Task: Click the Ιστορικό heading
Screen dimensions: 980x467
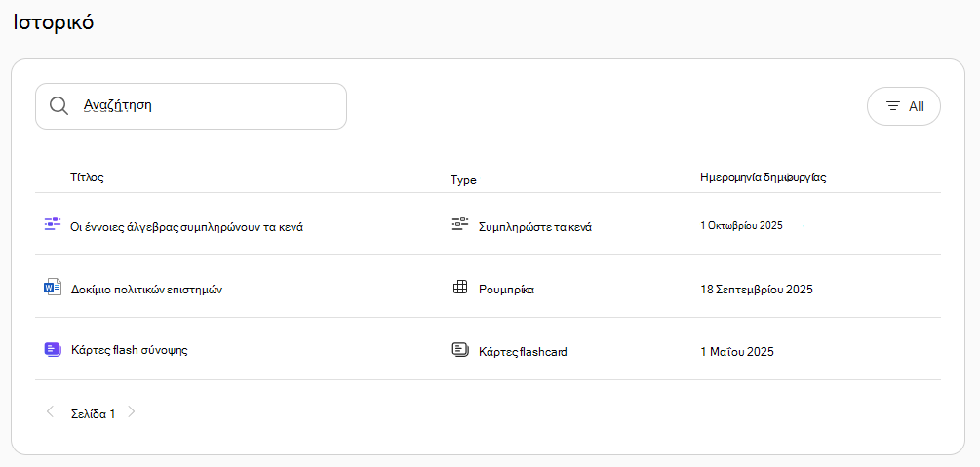Action: click(x=53, y=22)
